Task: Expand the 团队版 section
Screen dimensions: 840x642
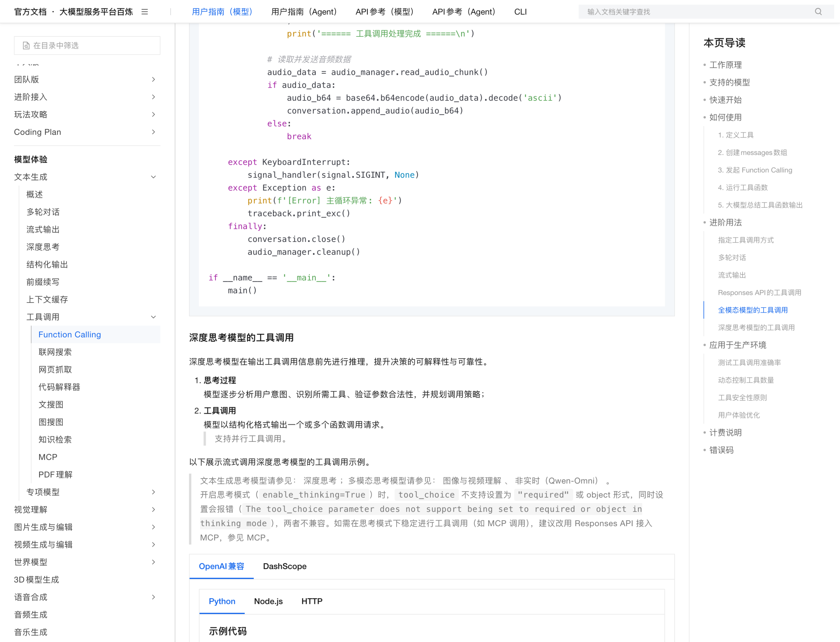Action: 153,79
